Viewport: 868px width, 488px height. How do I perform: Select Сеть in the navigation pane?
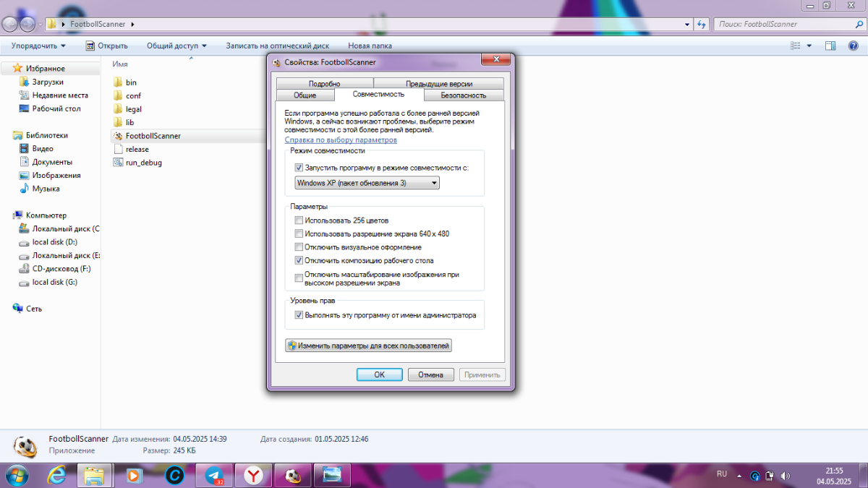(34, 309)
